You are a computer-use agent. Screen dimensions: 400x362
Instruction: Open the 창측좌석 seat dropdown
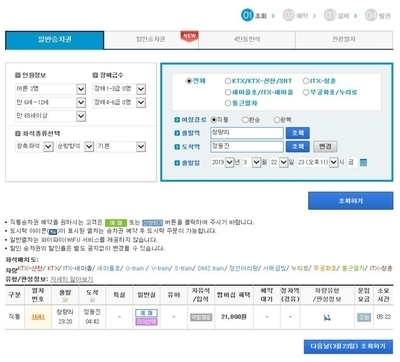[34, 146]
